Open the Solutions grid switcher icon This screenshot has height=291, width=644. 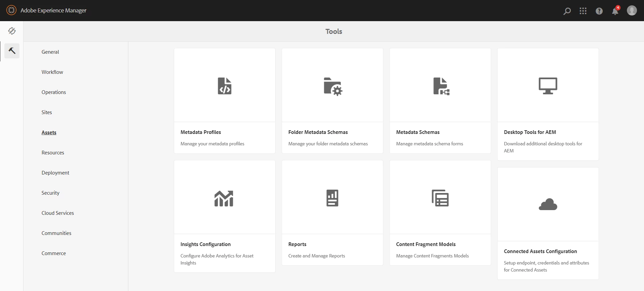pos(583,11)
